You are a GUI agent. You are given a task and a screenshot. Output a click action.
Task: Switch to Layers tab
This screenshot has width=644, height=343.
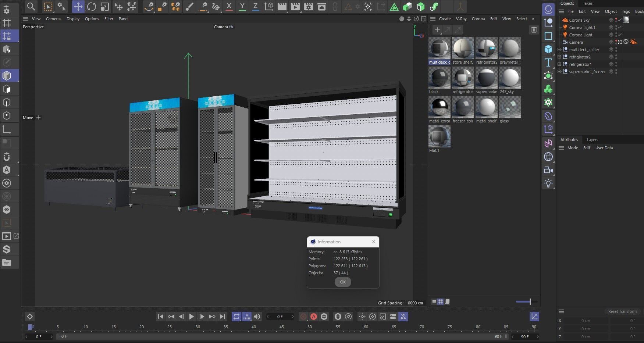pos(592,140)
